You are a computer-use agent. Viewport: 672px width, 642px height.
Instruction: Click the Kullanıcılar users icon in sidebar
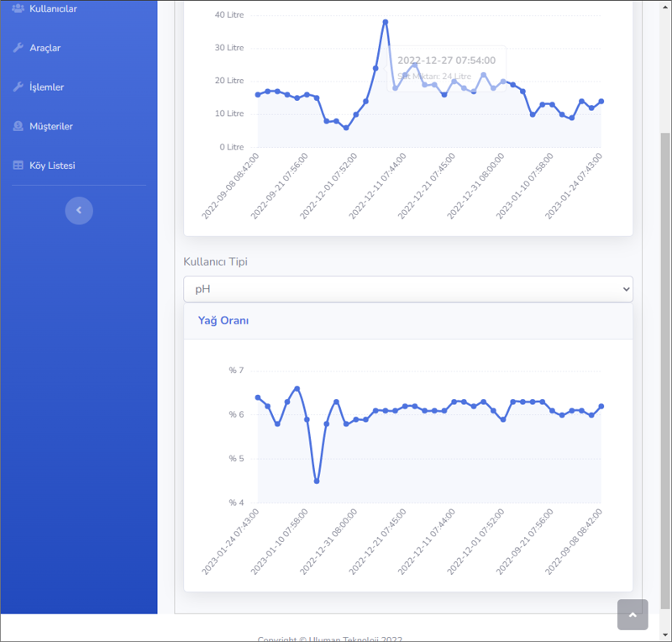coord(18,8)
